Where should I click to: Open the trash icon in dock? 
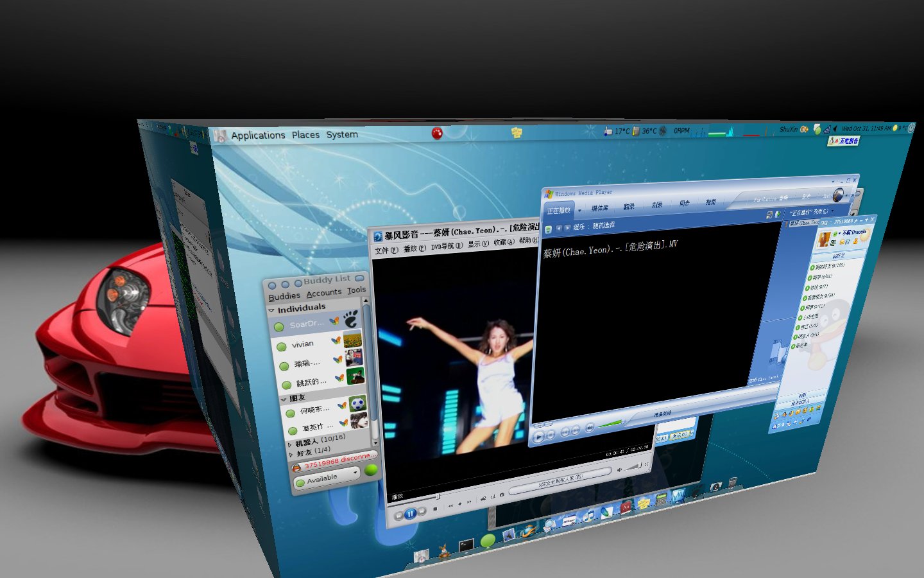point(733,483)
